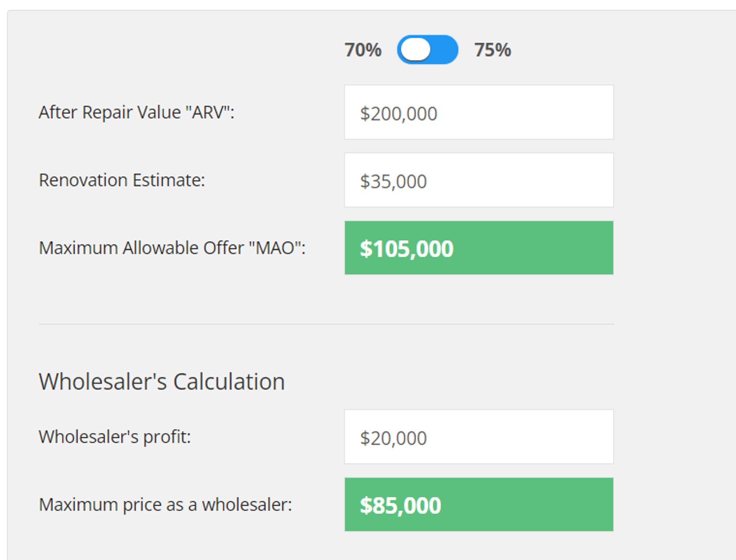Click the Maximum Allowable Offer "MAO" label
The height and width of the screenshot is (560, 736).
pos(172,248)
